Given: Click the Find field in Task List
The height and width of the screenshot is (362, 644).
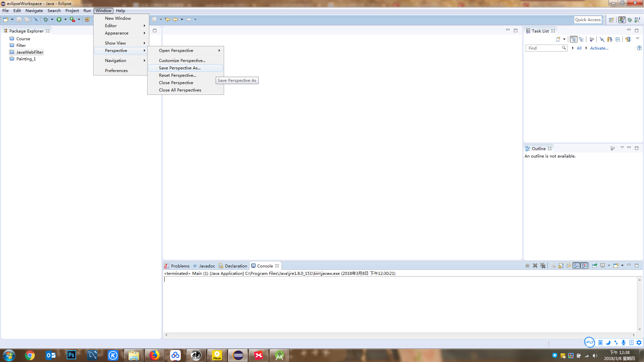Looking at the screenshot, I should [546, 48].
